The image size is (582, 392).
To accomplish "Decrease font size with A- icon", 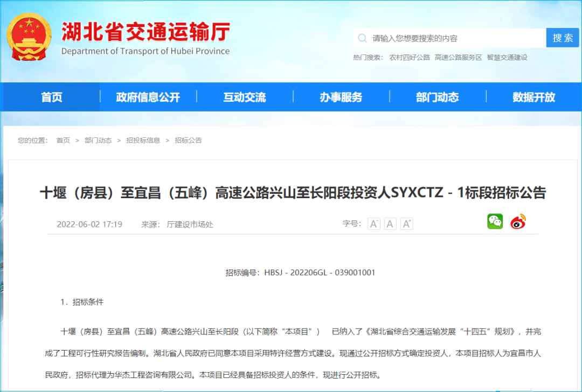I will [x=374, y=224].
